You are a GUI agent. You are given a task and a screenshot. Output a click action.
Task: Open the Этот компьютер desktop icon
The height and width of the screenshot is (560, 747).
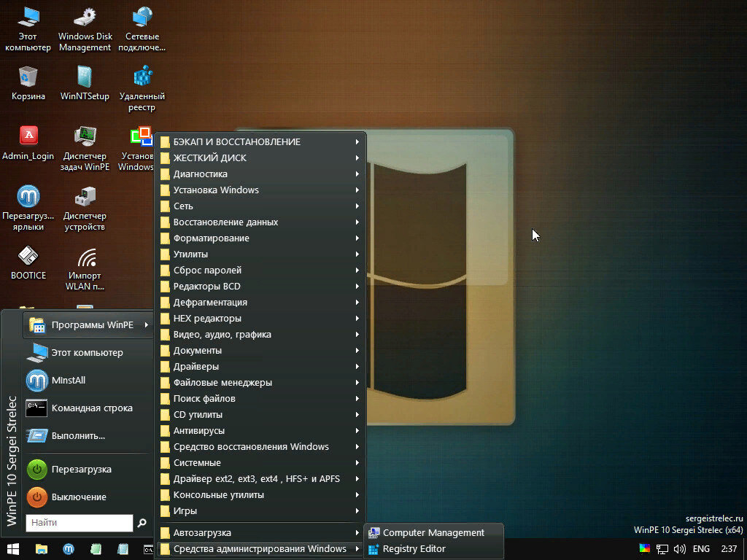(x=28, y=28)
